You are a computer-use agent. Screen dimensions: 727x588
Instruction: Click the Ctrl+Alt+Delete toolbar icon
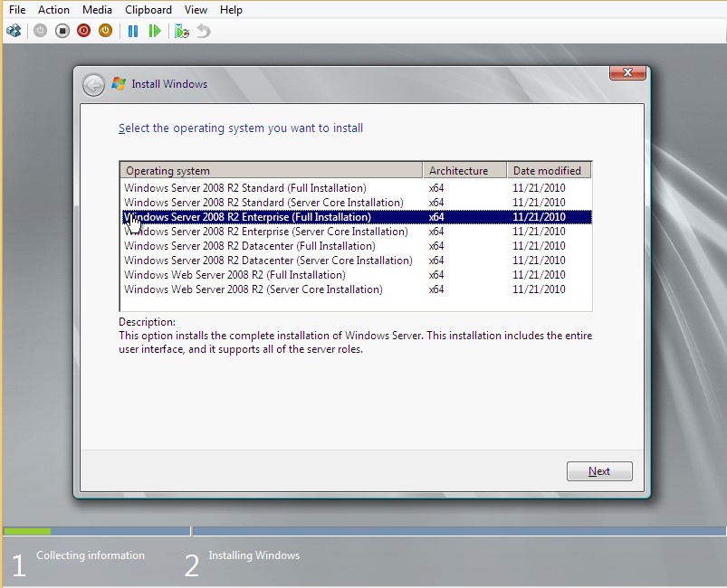14,31
